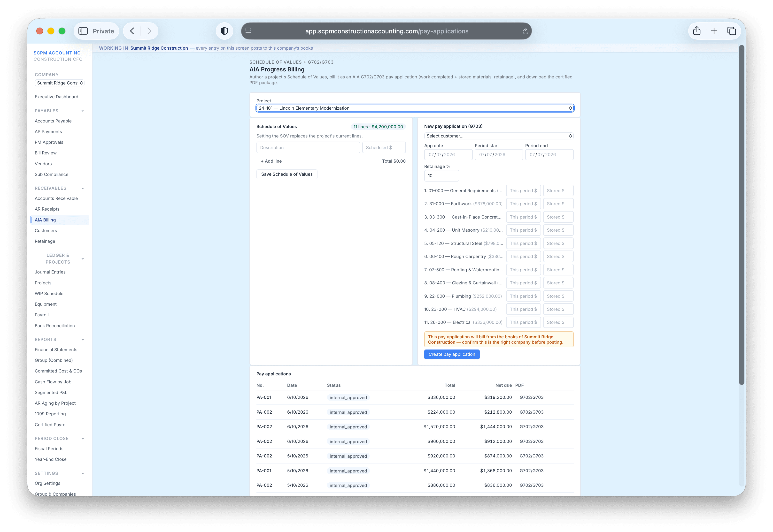Navigate to Bill Review
The height and width of the screenshot is (532, 773).
click(45, 153)
